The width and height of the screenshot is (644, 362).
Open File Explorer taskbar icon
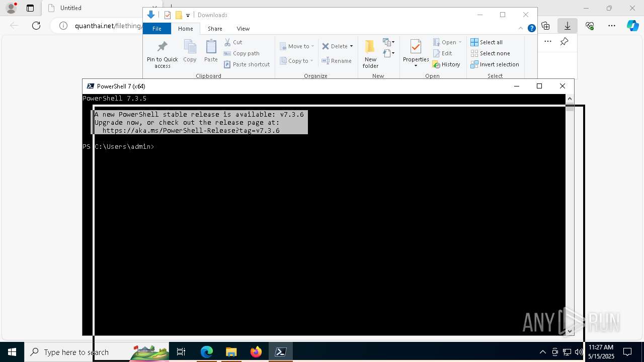[x=231, y=352]
